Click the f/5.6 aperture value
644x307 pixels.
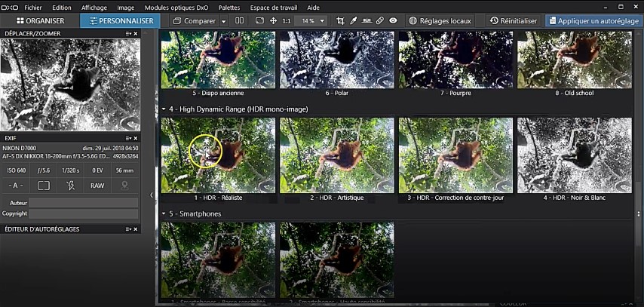[x=43, y=170]
